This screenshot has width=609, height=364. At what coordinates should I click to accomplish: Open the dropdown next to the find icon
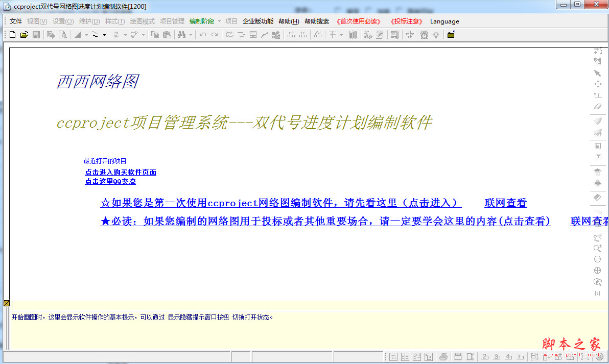pyautogui.click(x=191, y=34)
